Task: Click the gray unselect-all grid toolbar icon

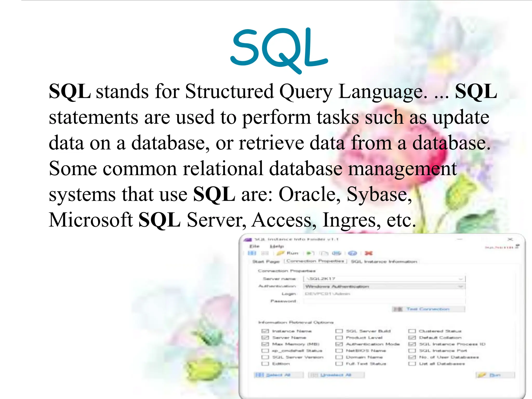Action: tap(265, 253)
